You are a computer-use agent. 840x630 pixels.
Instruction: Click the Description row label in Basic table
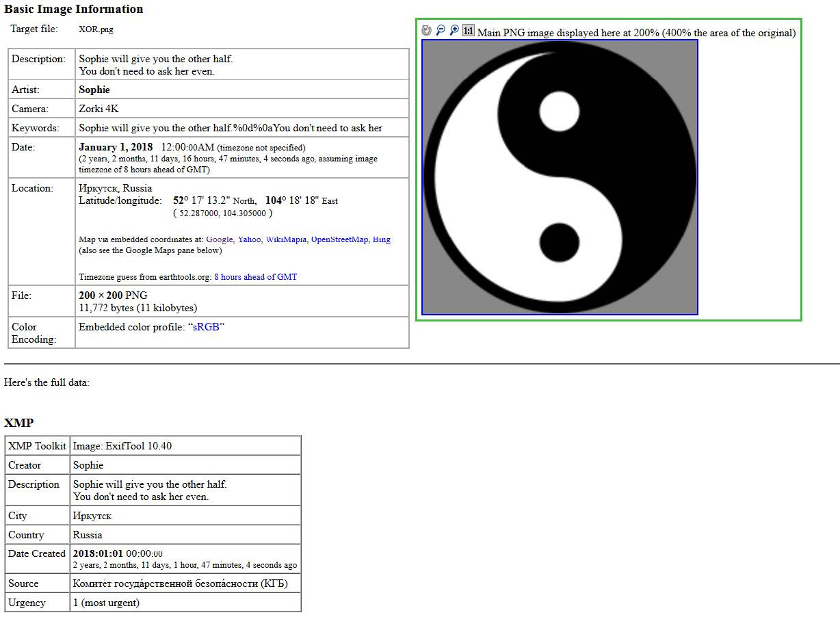(38, 59)
